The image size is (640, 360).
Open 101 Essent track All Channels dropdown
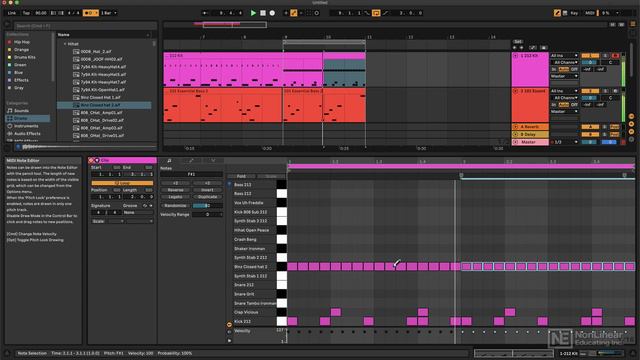[564, 98]
